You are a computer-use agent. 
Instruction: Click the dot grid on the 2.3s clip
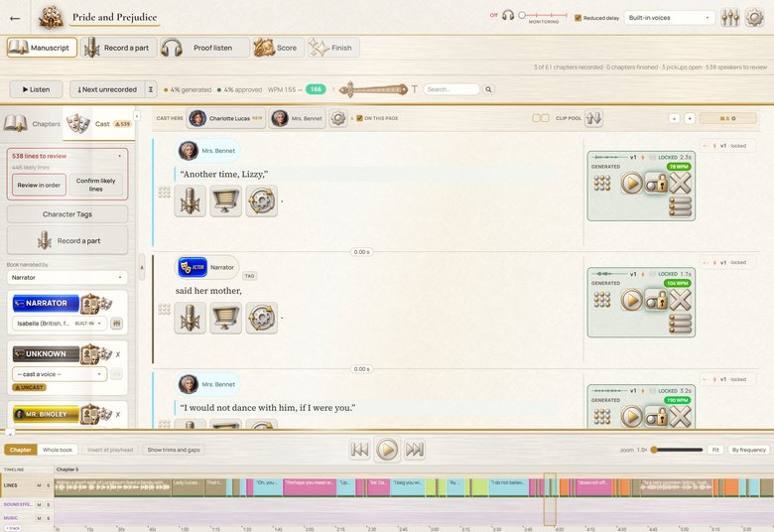[x=601, y=184]
